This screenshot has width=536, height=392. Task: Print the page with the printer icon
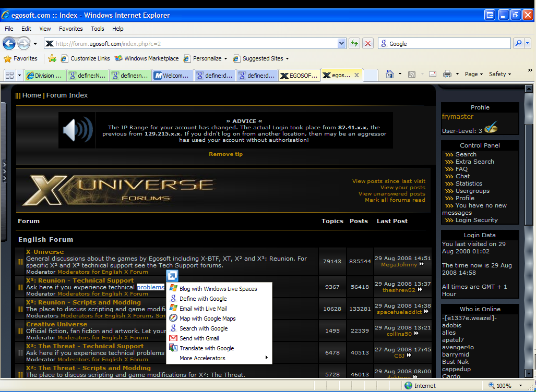(447, 74)
